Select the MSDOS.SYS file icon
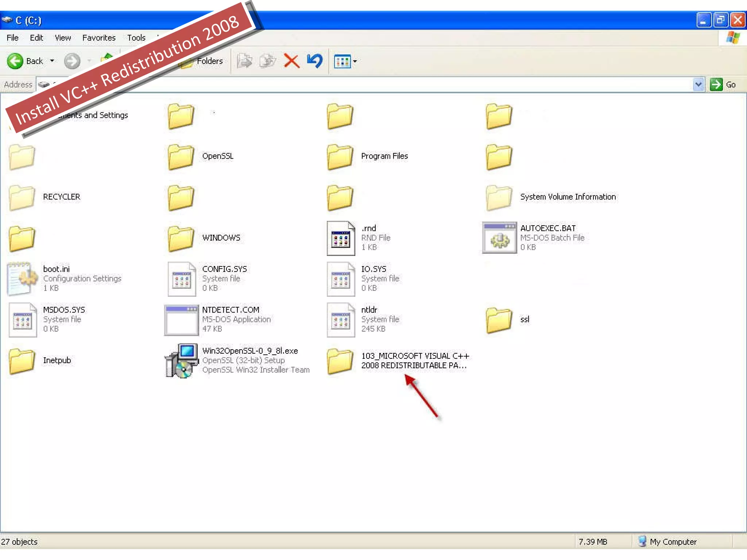Image resolution: width=747 pixels, height=560 pixels. click(23, 320)
